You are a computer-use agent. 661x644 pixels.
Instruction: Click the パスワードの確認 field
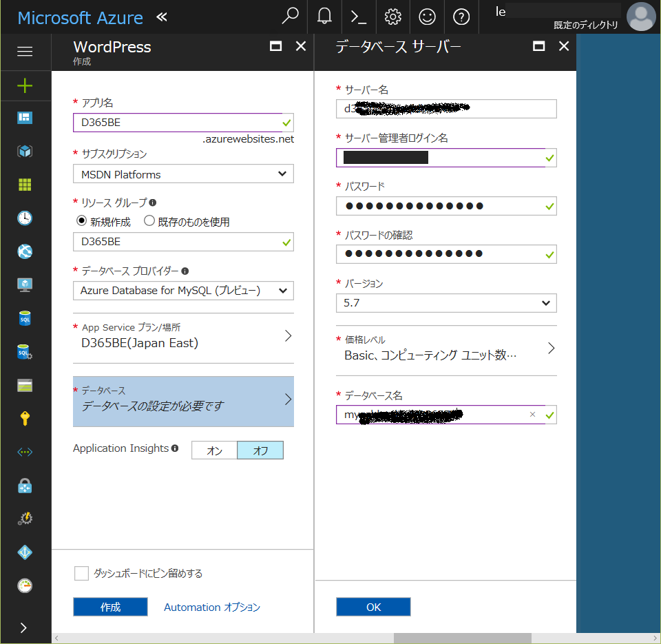(446, 254)
